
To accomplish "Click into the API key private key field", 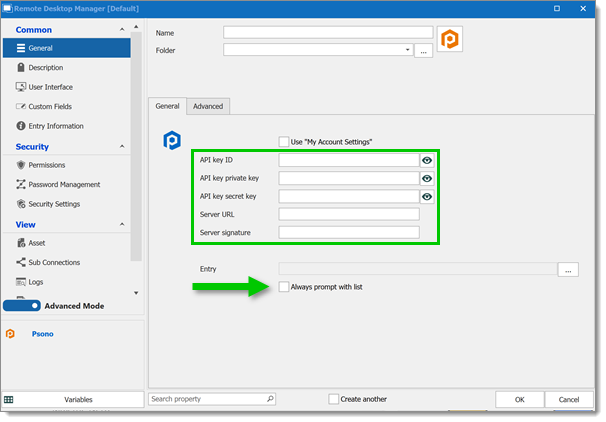I will pyautogui.click(x=349, y=179).
